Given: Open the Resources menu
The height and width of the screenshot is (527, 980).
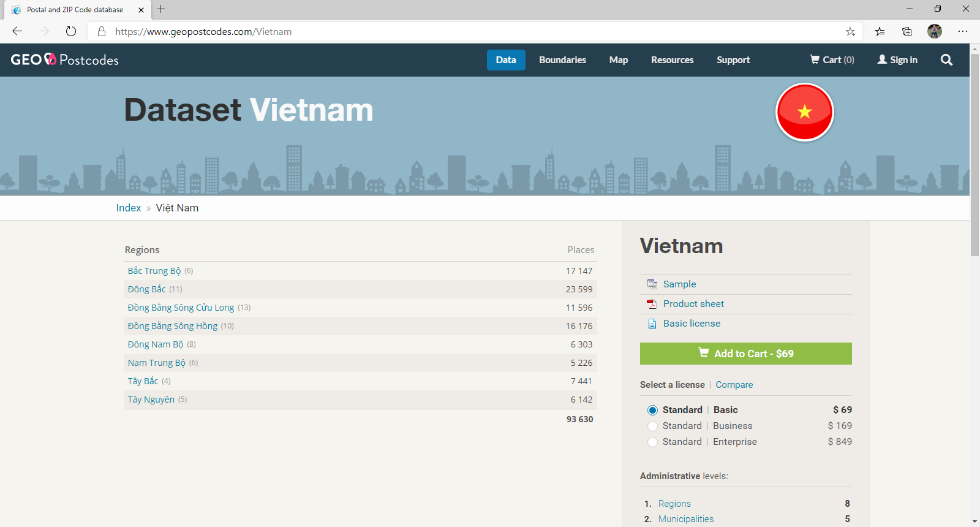Looking at the screenshot, I should (672, 60).
